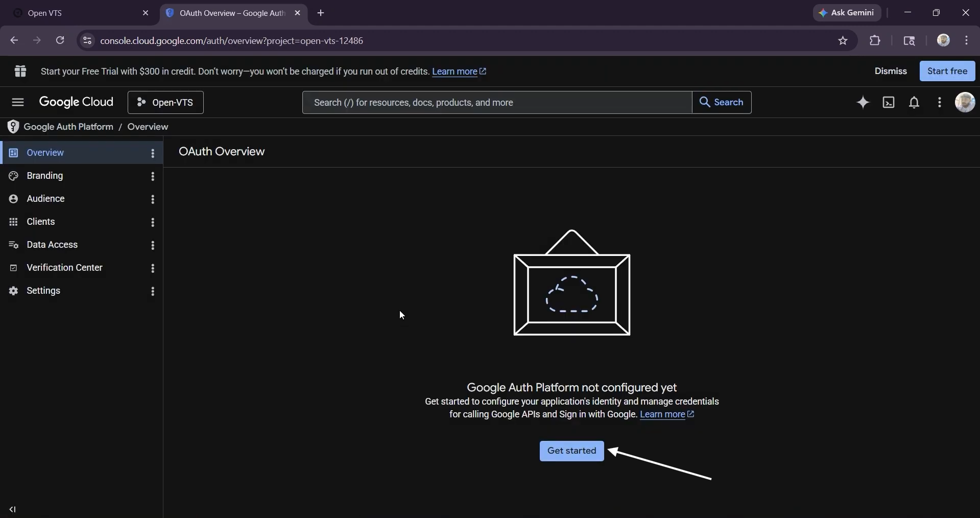The width and height of the screenshot is (980, 518).
Task: Open more options for Clients
Action: tap(153, 222)
